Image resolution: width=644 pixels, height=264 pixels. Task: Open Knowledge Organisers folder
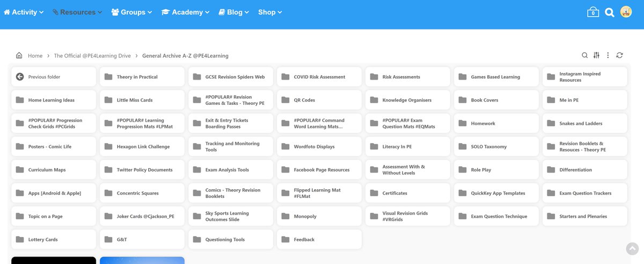pyautogui.click(x=408, y=100)
